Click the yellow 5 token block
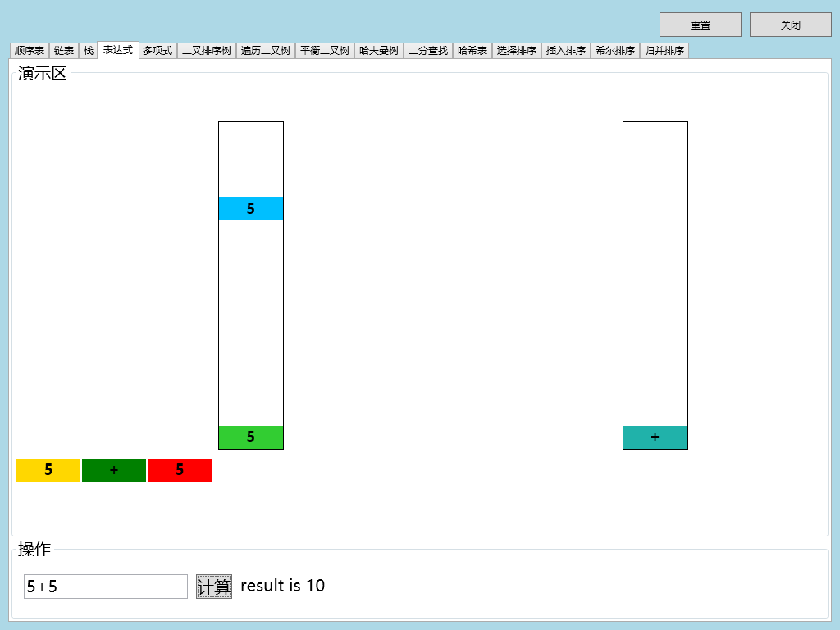Viewport: 840px width, 630px height. tap(48, 470)
